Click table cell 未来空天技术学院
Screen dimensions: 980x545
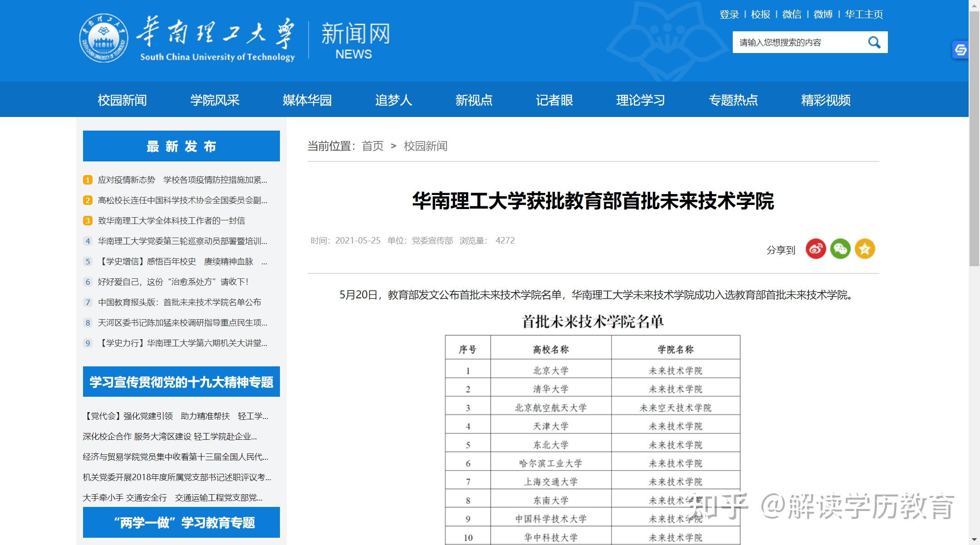coord(676,408)
